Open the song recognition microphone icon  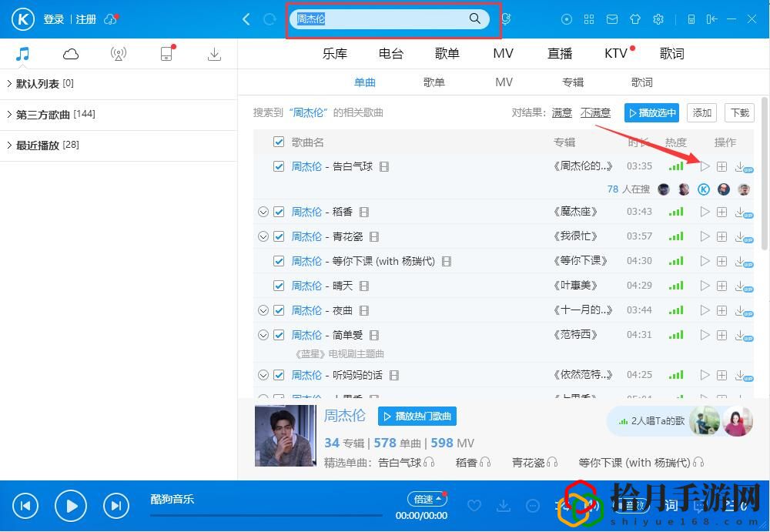[507, 19]
